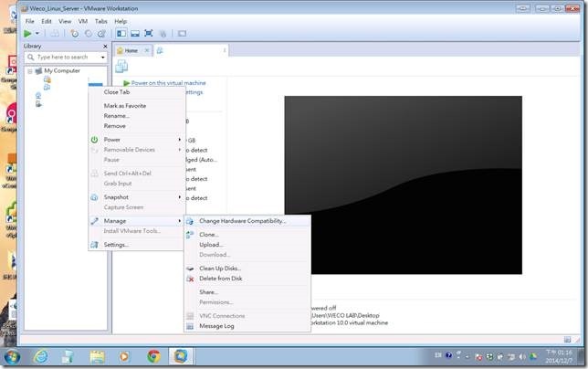Open the Tabs menu

[x=100, y=21]
